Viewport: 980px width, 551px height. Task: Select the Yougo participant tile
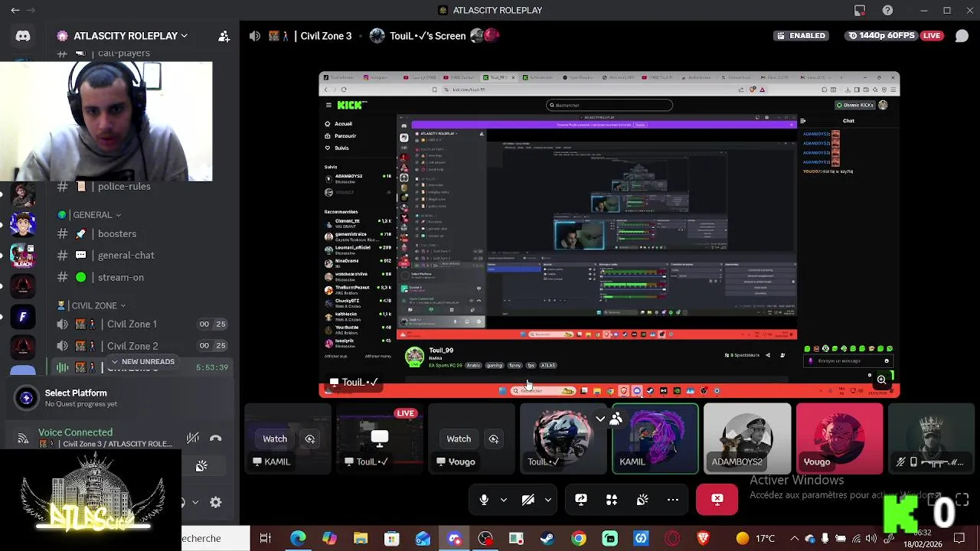pyautogui.click(x=839, y=439)
